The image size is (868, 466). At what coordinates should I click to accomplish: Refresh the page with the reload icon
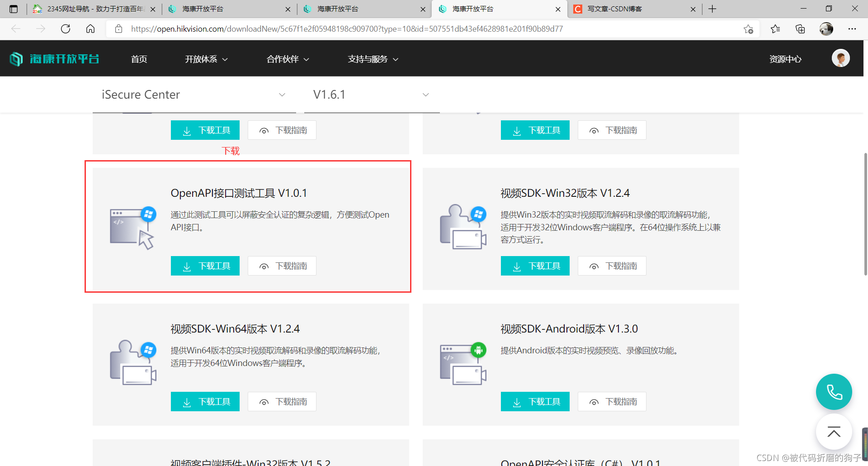point(66,29)
